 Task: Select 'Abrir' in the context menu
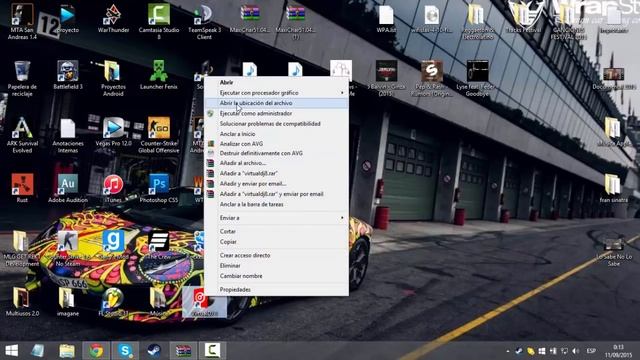pyautogui.click(x=227, y=82)
